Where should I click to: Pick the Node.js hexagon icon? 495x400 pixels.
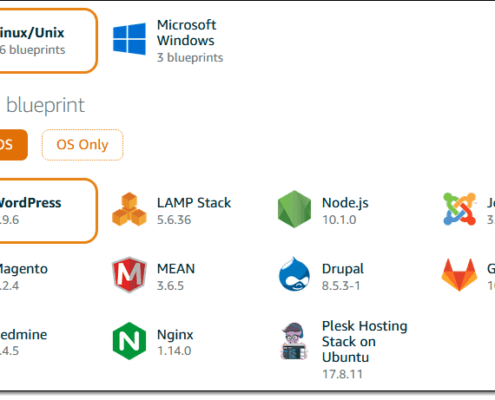point(294,209)
